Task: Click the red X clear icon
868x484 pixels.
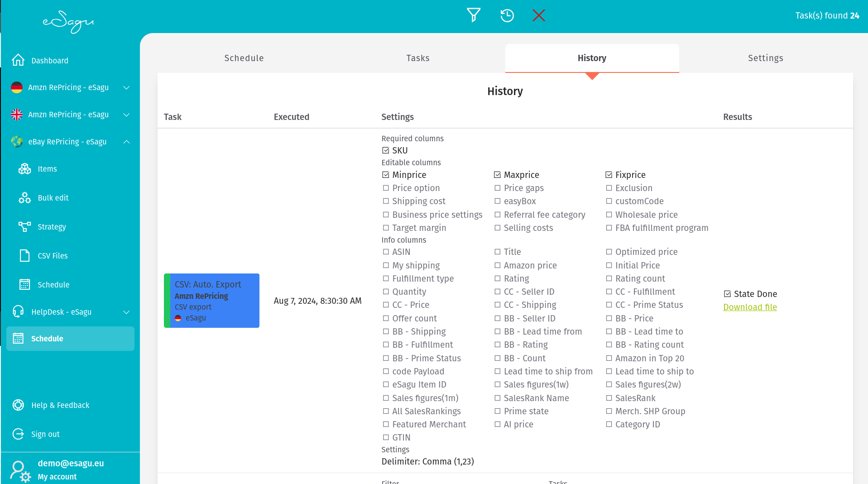Action: 538,15
